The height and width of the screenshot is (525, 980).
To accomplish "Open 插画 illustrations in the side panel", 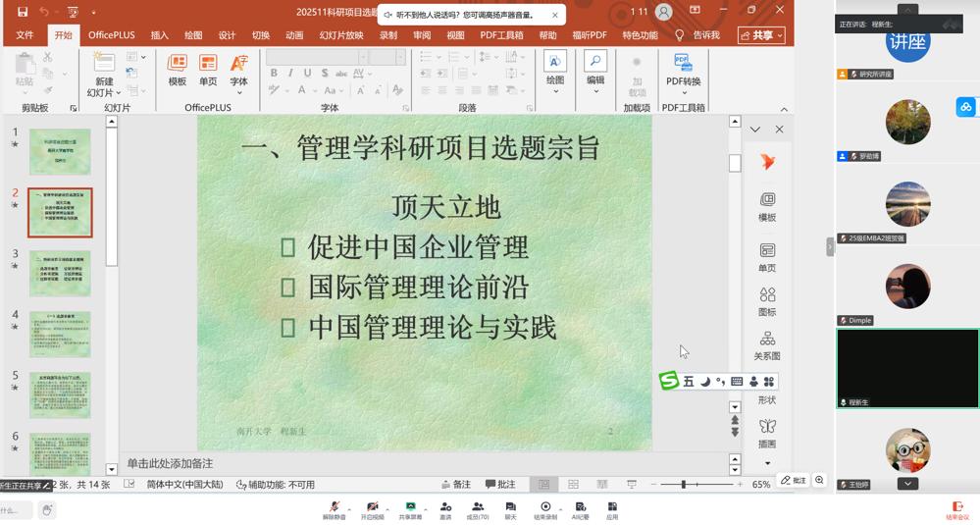I will click(x=767, y=434).
